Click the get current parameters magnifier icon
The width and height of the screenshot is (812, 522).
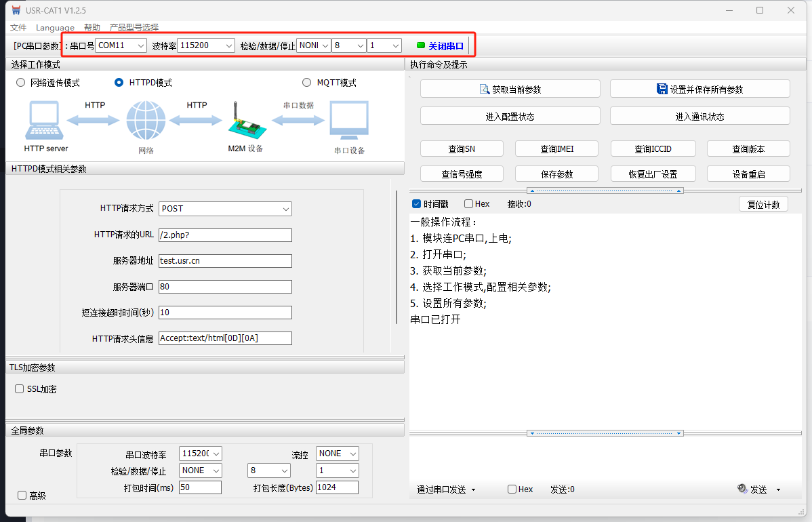[x=485, y=89]
